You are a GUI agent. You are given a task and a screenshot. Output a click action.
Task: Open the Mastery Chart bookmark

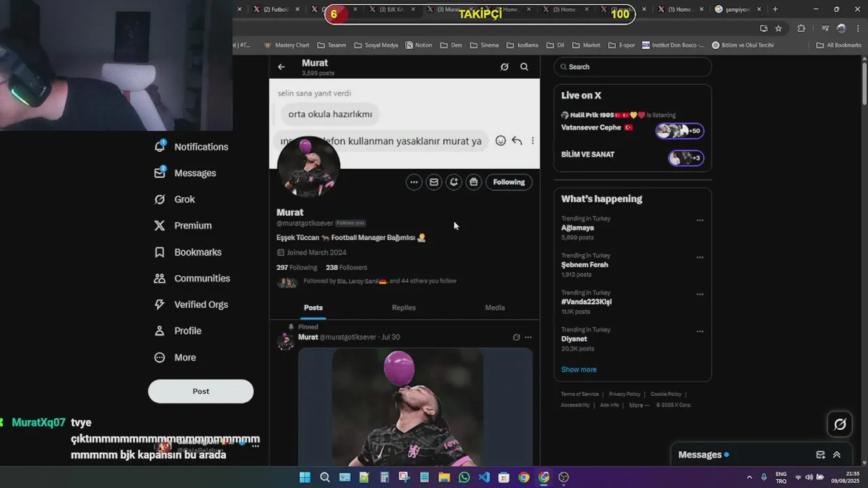point(286,45)
